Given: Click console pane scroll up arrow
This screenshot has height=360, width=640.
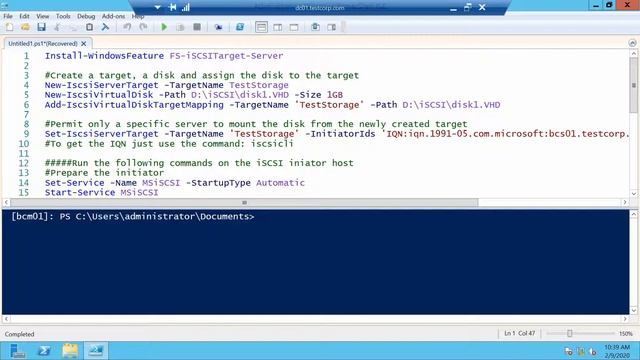Looking at the screenshot, I should coord(633,214).
